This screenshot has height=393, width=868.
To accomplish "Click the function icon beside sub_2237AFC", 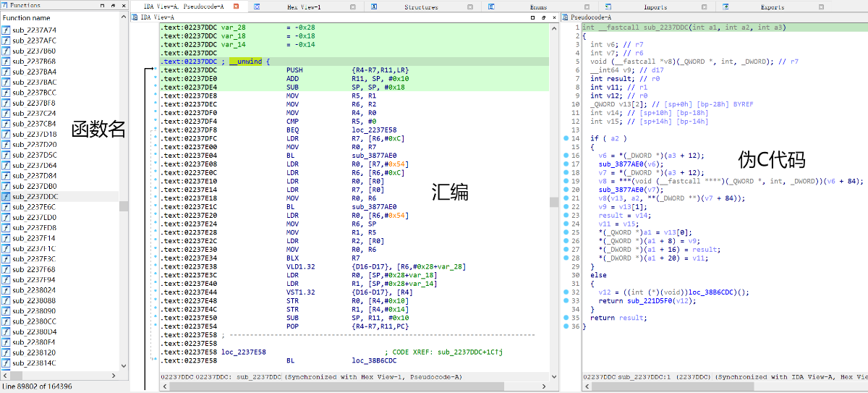I will pyautogui.click(x=7, y=41).
